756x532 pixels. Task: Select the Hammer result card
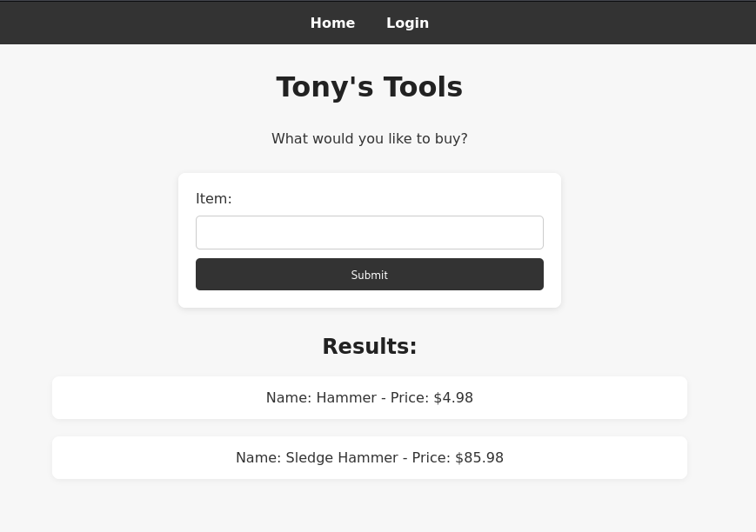[x=370, y=398]
